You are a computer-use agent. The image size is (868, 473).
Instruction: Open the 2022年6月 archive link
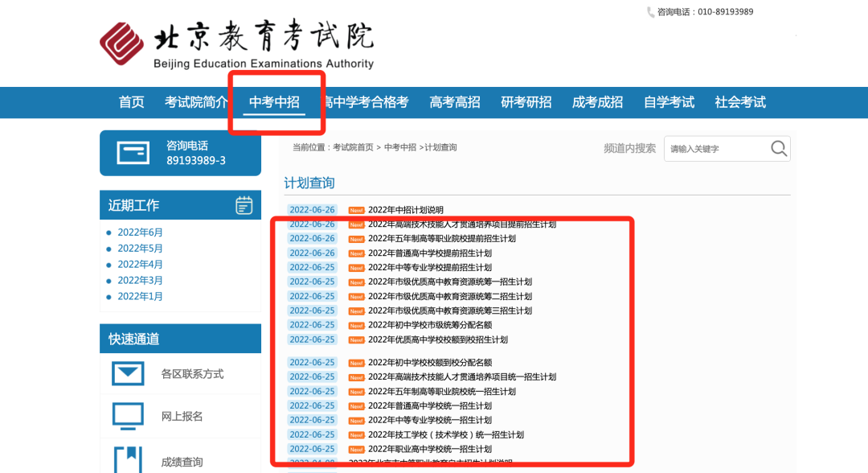140,232
